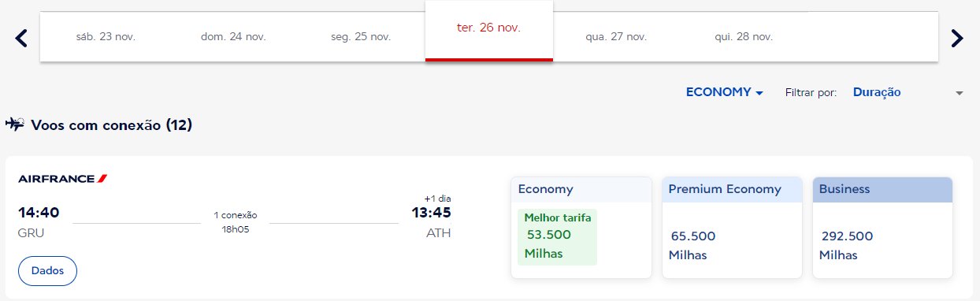Select dom. 24 nov. date tab
Image resolution: width=980 pixels, height=301 pixels.
(x=234, y=36)
